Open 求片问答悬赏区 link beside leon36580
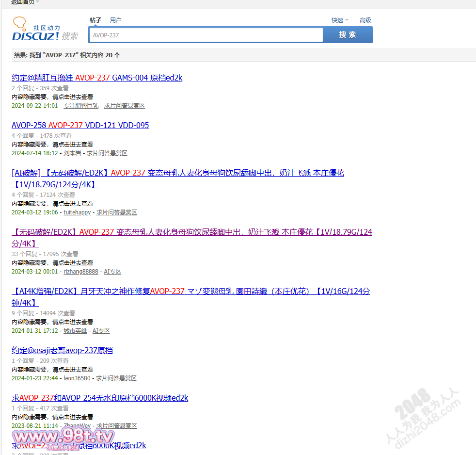Viewport: 476px width, 455px height. pyautogui.click(x=116, y=378)
